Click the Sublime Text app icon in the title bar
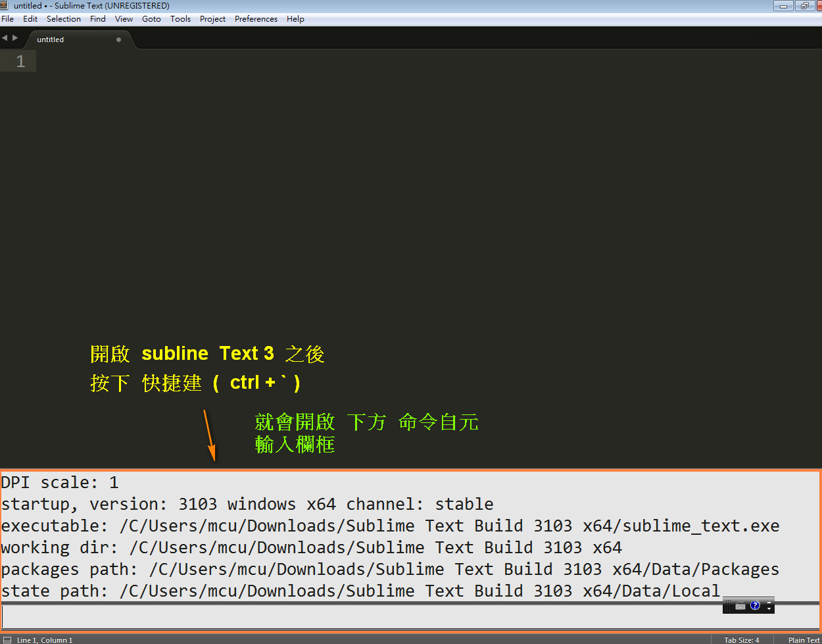This screenshot has width=822, height=644. click(x=4, y=5)
